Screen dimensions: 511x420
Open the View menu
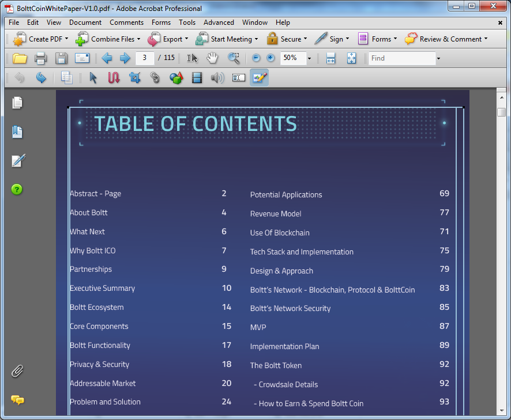point(54,22)
